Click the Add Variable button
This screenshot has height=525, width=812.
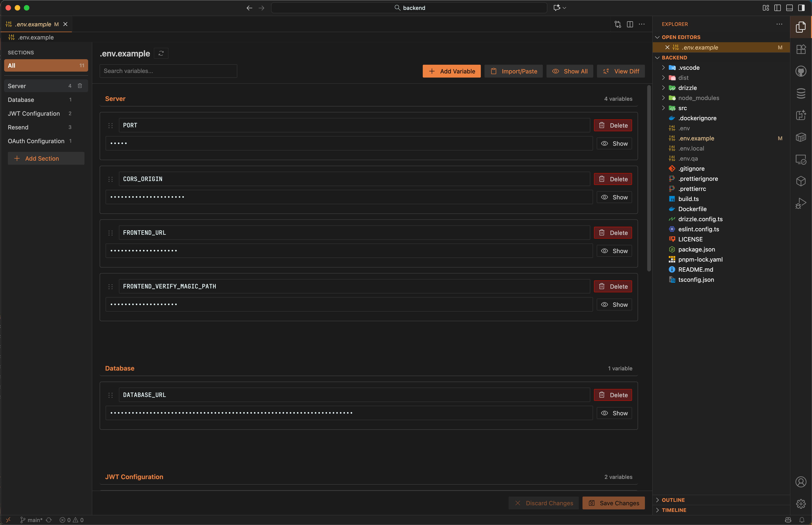pyautogui.click(x=451, y=71)
